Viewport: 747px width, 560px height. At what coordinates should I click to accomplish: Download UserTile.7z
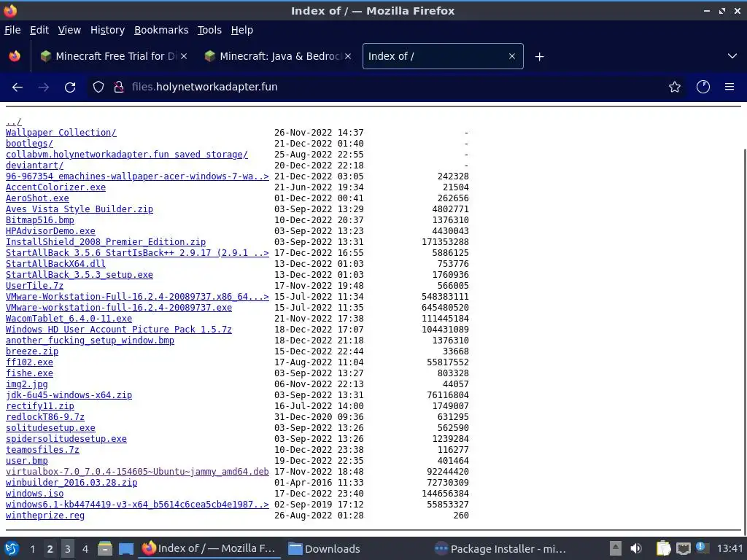tap(34, 286)
